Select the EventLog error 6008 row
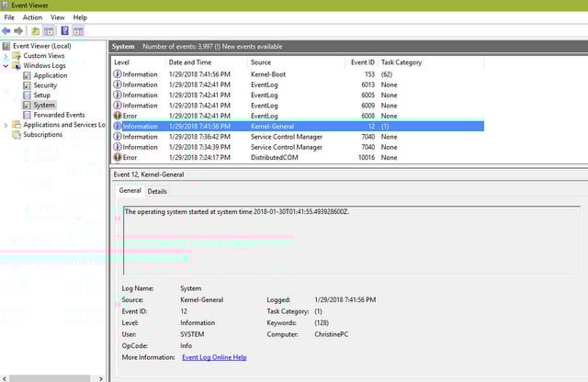Screen dimensions: 588x382 (298, 116)
